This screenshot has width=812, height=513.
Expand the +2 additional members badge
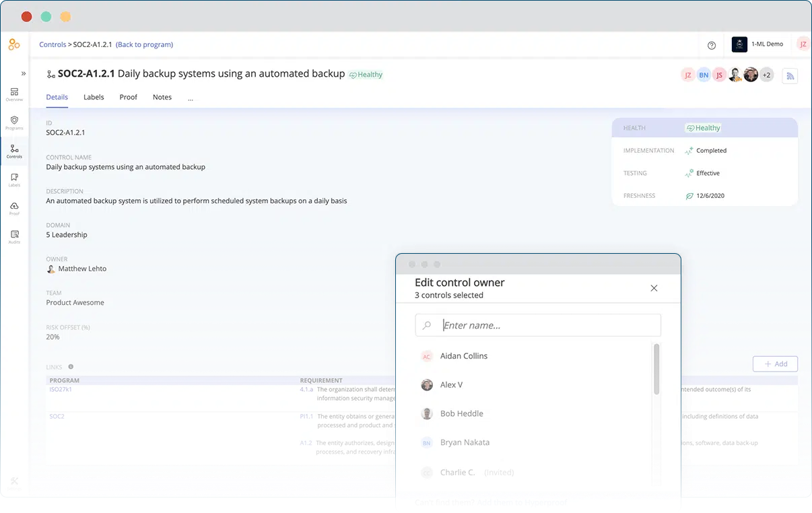[766, 75]
